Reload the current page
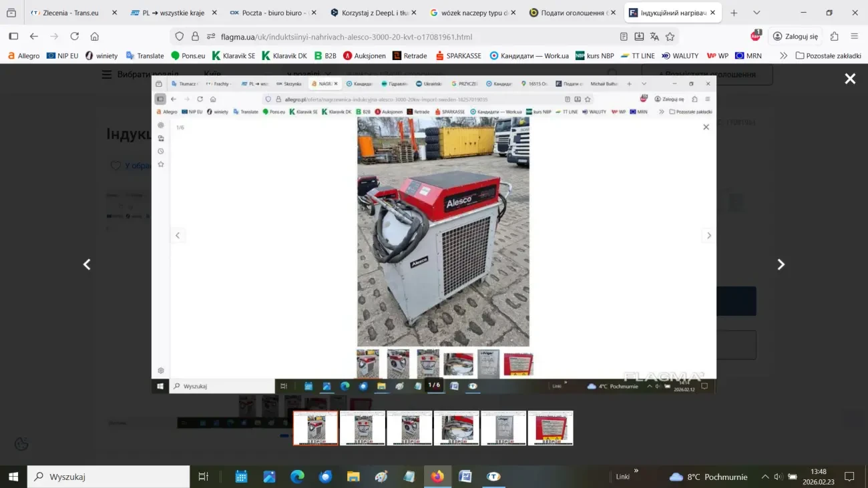Screen dimensions: 868x488 coord(75,37)
